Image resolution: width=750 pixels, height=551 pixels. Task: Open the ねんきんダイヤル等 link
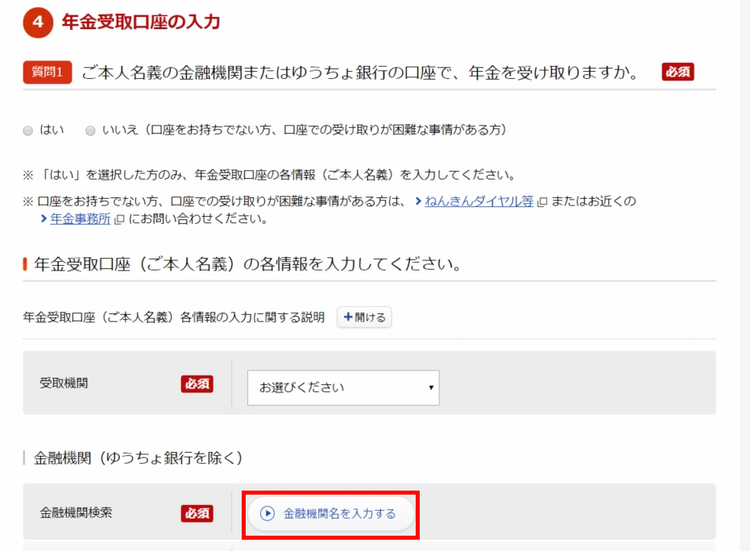(479, 201)
